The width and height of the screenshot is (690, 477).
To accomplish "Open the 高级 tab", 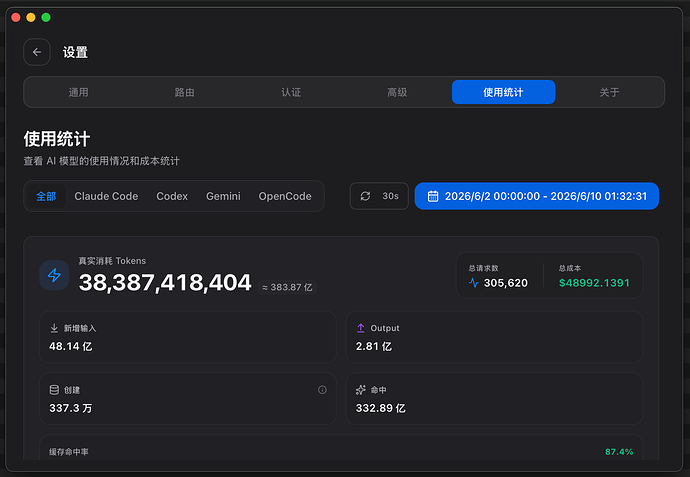I will coord(397,92).
